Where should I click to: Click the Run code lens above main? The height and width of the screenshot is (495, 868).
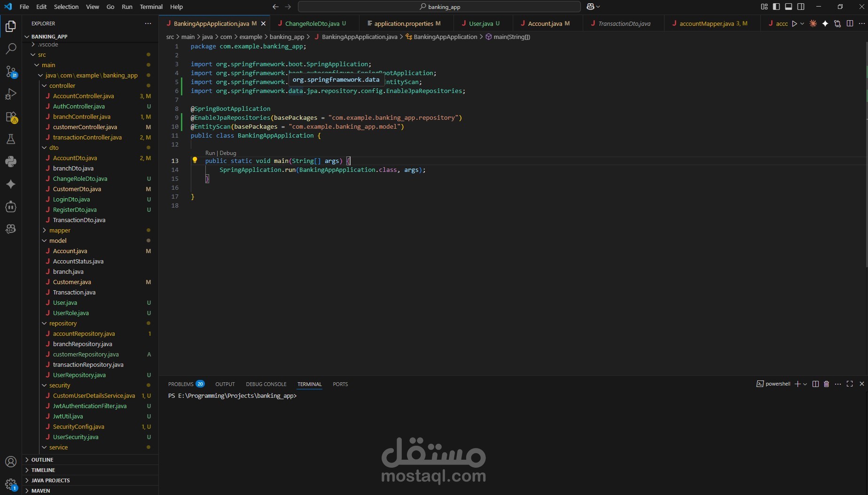pyautogui.click(x=210, y=153)
